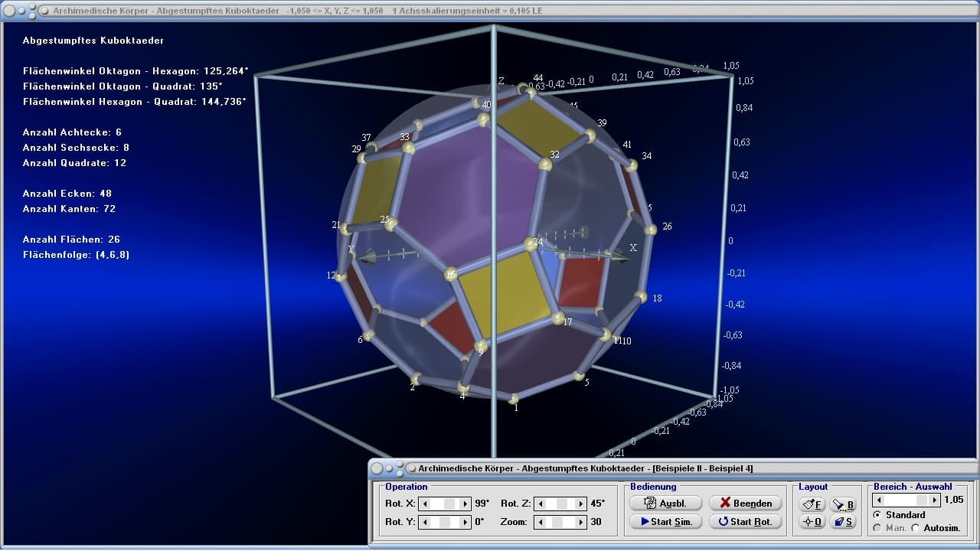980x551 pixels.
Task: Click 'Flächenwinkel Oktagon - Hexagon: 125,264°' text
Action: click(136, 71)
